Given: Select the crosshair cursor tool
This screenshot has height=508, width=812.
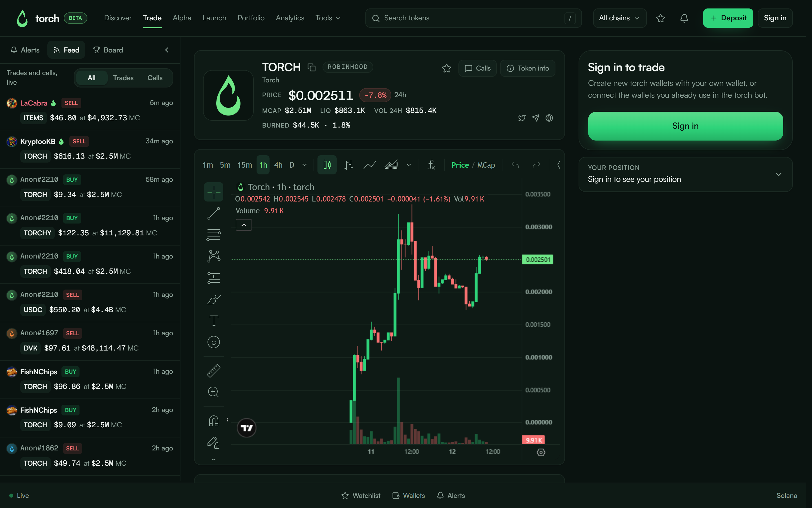Looking at the screenshot, I should pyautogui.click(x=213, y=192).
